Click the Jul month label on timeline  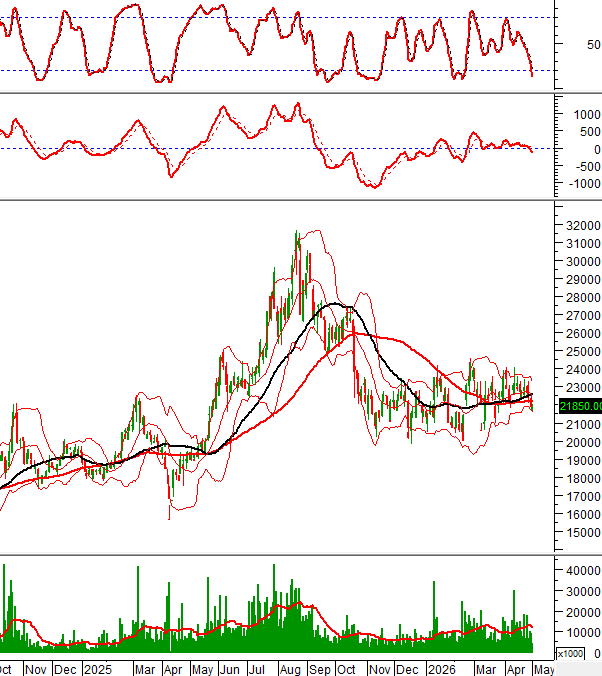[x=257, y=670]
